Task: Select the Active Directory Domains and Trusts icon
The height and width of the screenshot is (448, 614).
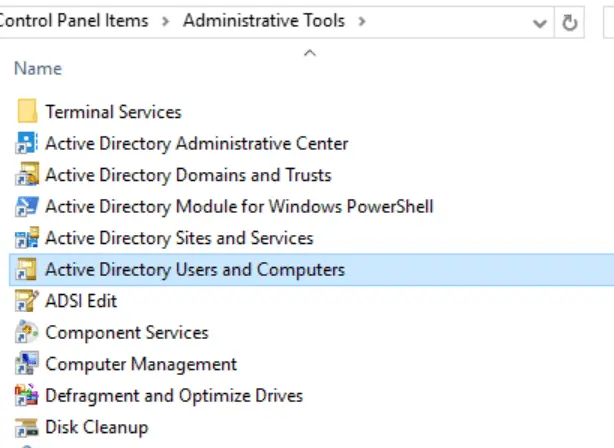Action: pos(27,175)
